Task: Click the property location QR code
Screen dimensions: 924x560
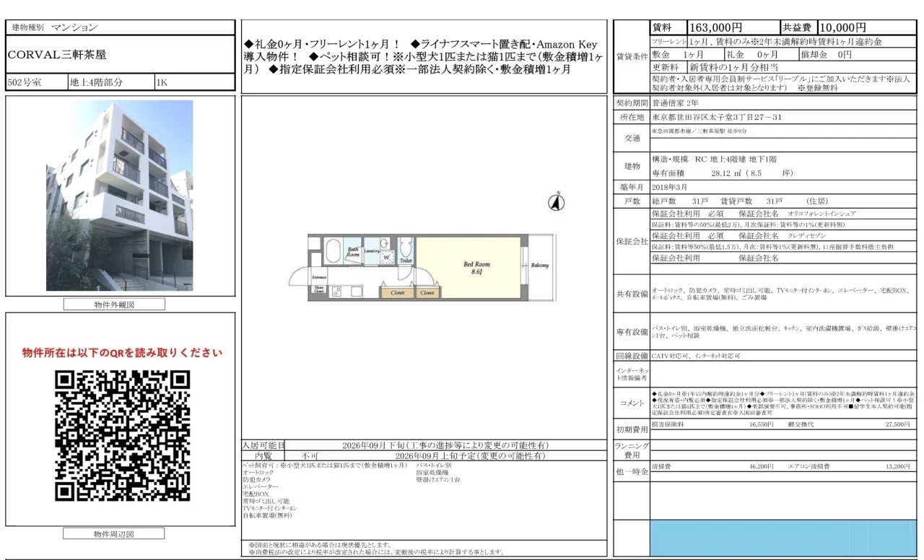Action: (x=122, y=435)
